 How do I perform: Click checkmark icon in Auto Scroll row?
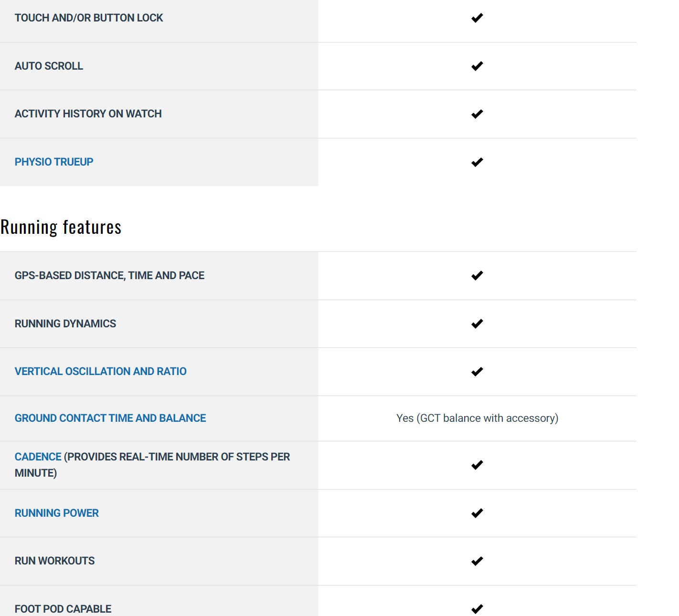477,66
